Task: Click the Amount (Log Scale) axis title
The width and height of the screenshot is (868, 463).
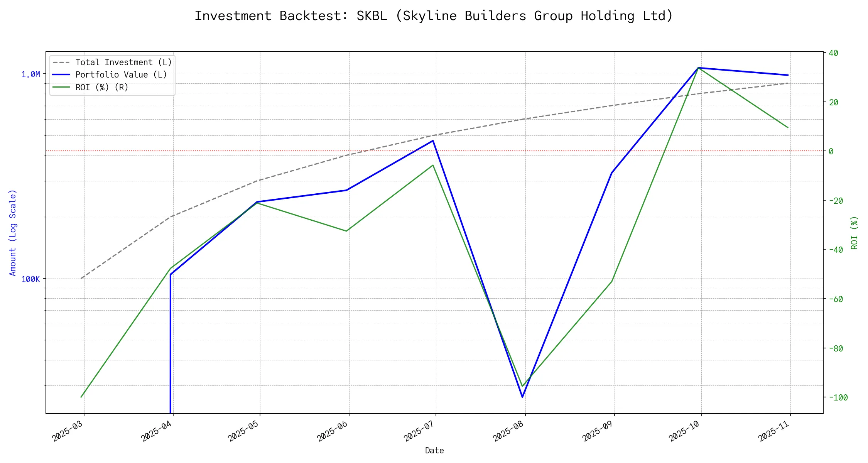Action: pyautogui.click(x=13, y=233)
